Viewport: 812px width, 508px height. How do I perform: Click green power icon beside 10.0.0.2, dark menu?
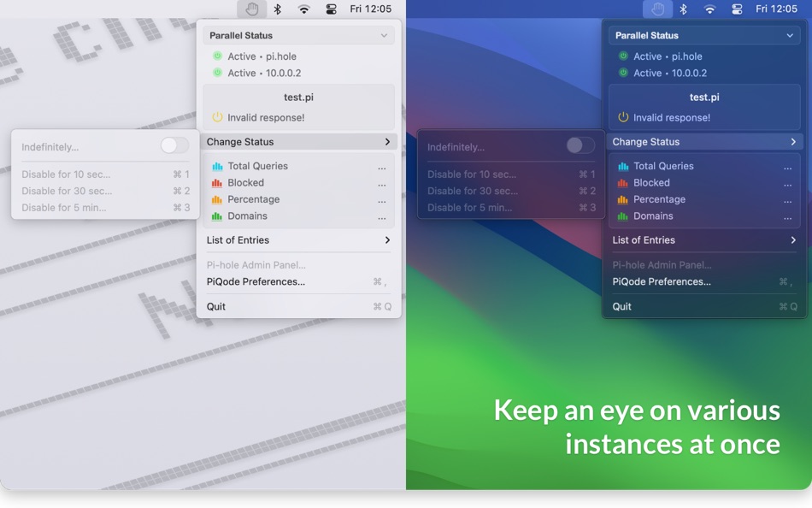click(x=623, y=73)
